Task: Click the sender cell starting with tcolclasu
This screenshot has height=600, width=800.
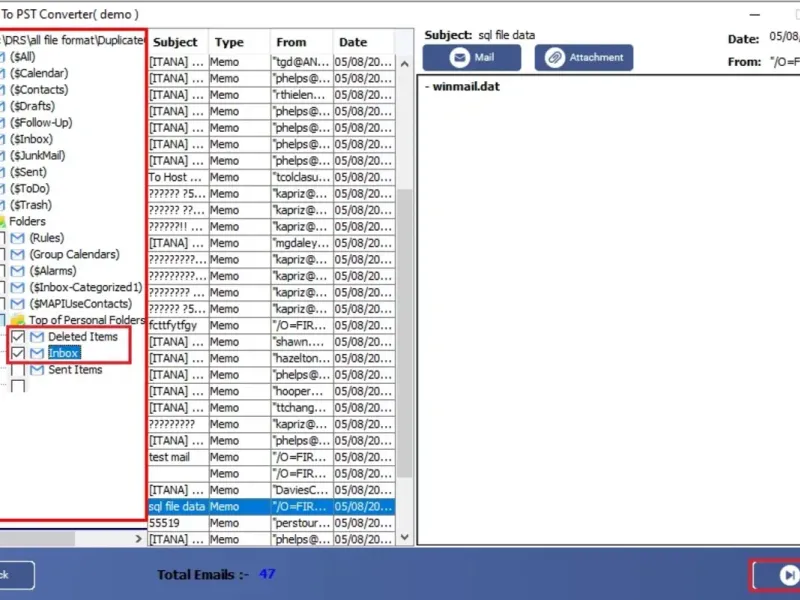Action: pos(302,177)
